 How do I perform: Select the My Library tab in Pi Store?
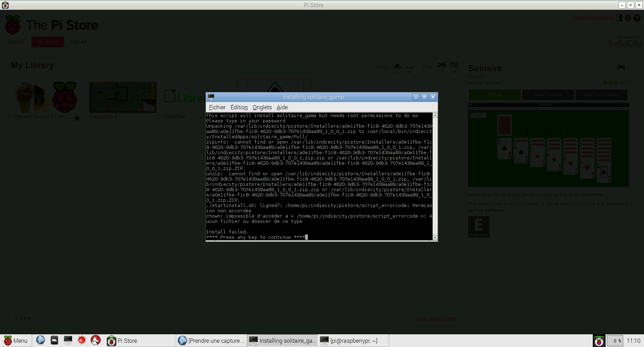48,42
